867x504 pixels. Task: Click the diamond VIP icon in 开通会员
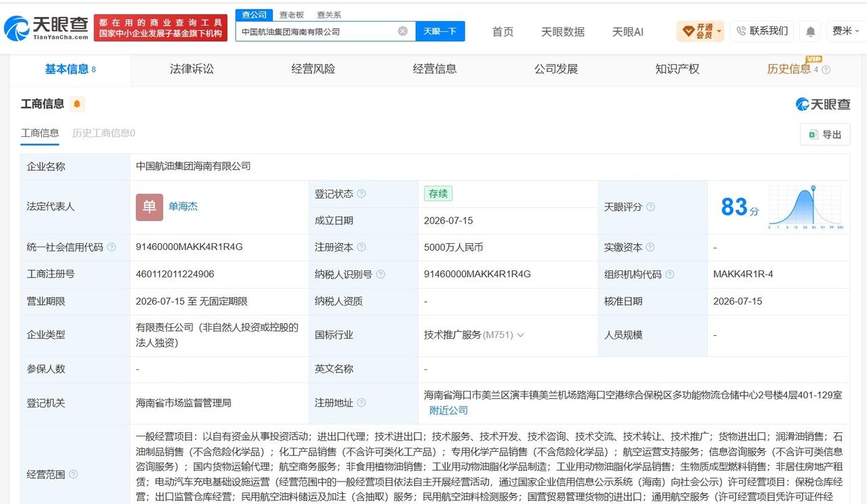click(x=688, y=31)
